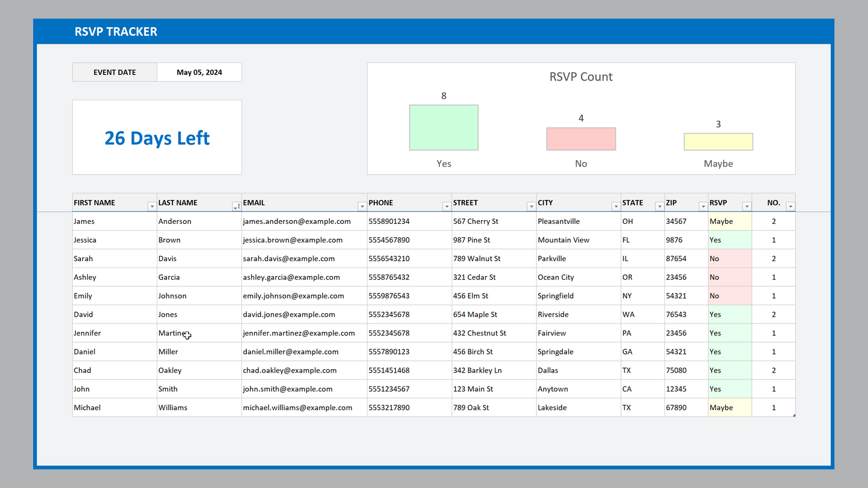This screenshot has height=488, width=868.
Task: Click the RSVP Count chart title
Action: pyautogui.click(x=581, y=77)
